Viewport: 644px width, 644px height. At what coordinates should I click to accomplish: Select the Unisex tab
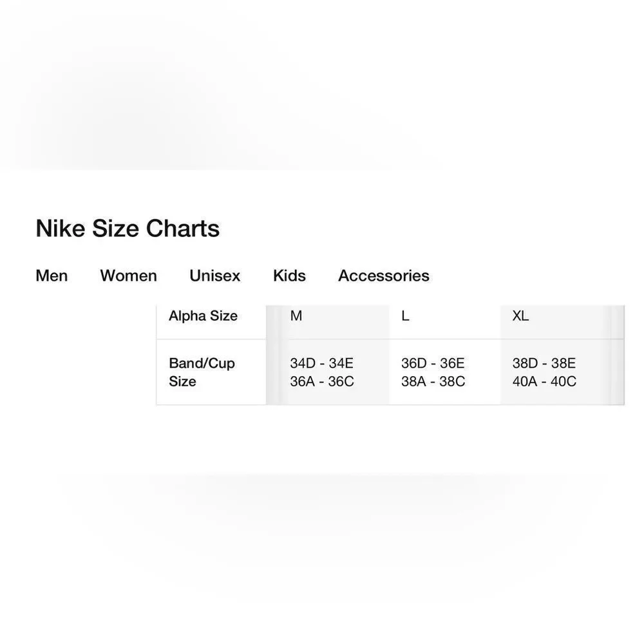[x=215, y=276]
